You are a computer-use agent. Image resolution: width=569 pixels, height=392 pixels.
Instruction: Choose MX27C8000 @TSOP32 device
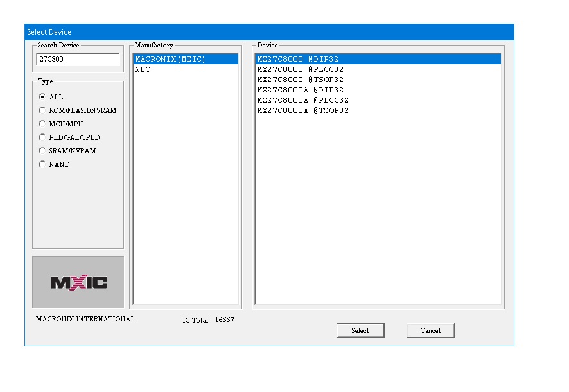pos(378,80)
